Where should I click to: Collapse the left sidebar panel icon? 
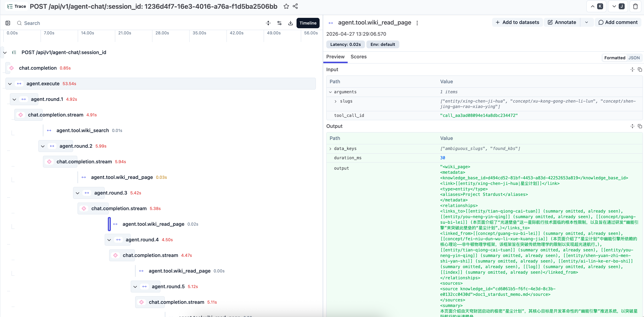[8, 23]
